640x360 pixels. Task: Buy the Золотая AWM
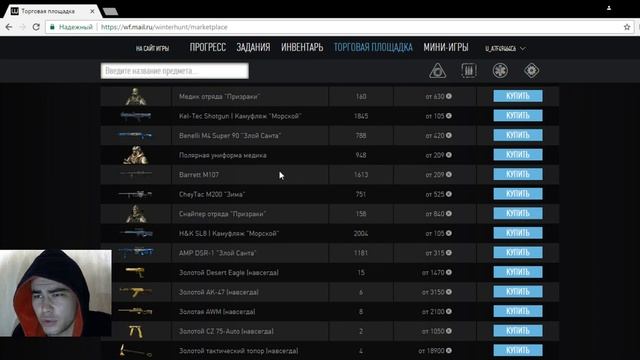[518, 311]
